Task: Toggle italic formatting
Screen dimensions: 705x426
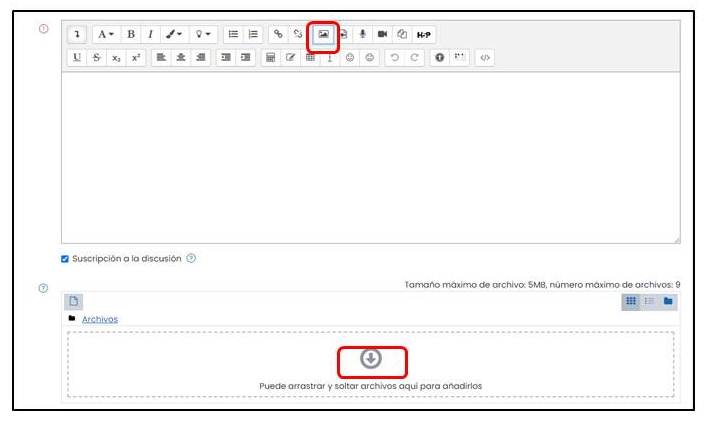Action: (x=149, y=34)
